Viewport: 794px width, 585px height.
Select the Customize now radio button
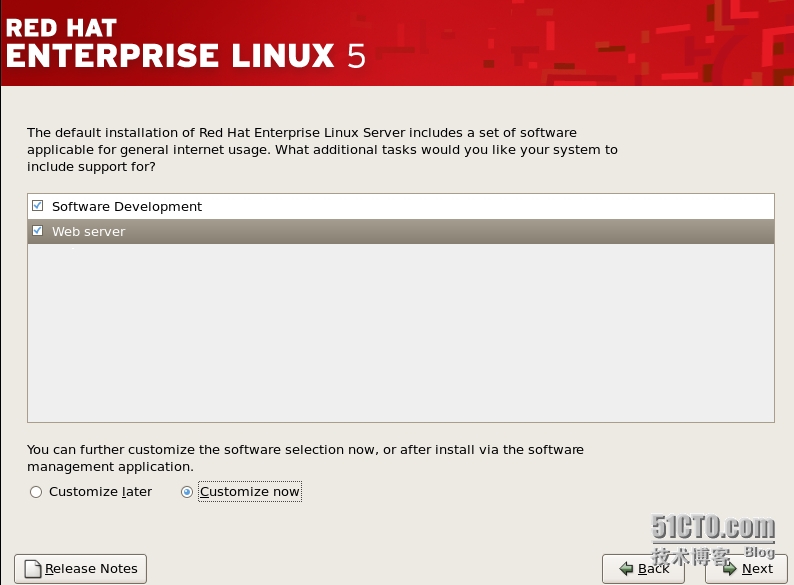187,492
